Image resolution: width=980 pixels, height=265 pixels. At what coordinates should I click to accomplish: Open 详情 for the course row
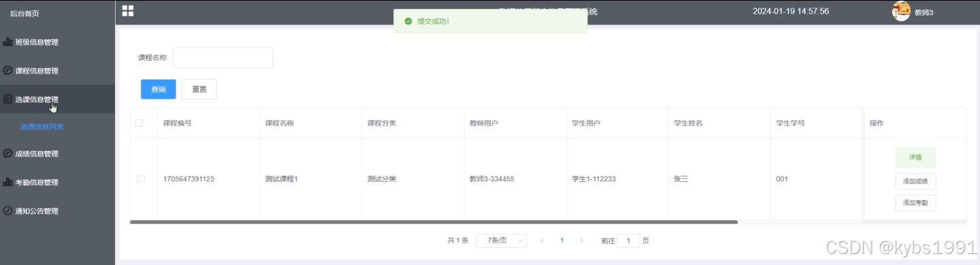(x=915, y=157)
